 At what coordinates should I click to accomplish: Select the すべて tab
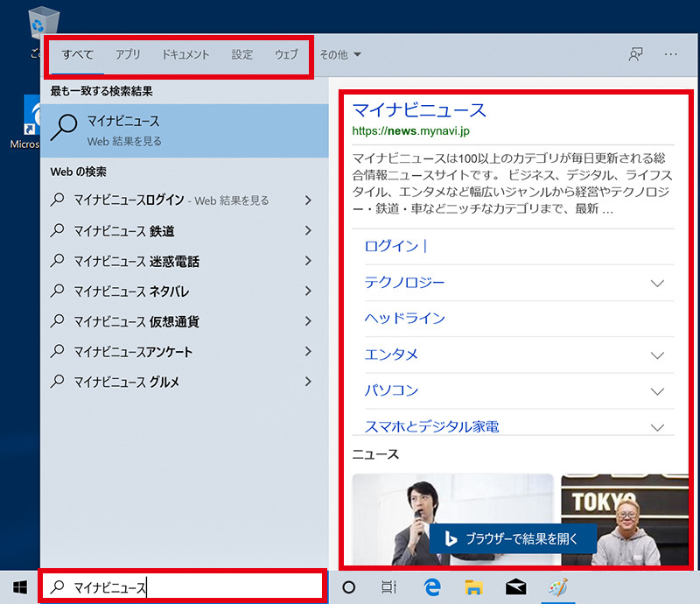pyautogui.click(x=78, y=54)
